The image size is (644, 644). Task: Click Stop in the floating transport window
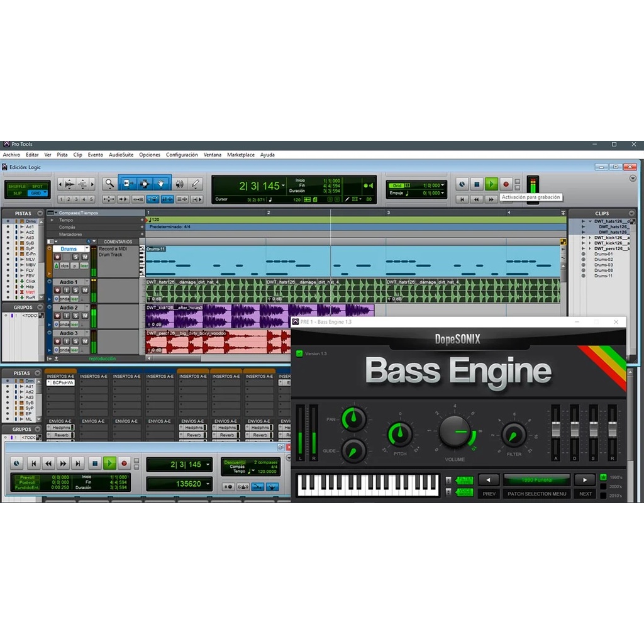coord(95,464)
